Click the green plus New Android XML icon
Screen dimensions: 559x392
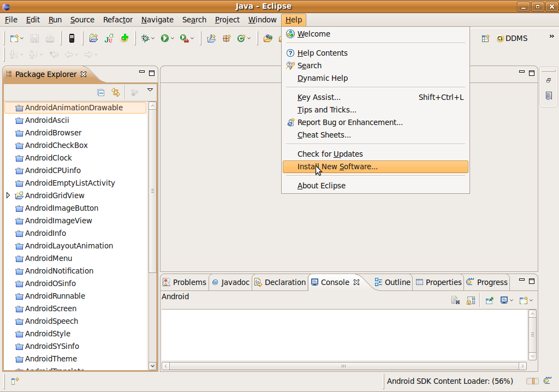pos(124,38)
